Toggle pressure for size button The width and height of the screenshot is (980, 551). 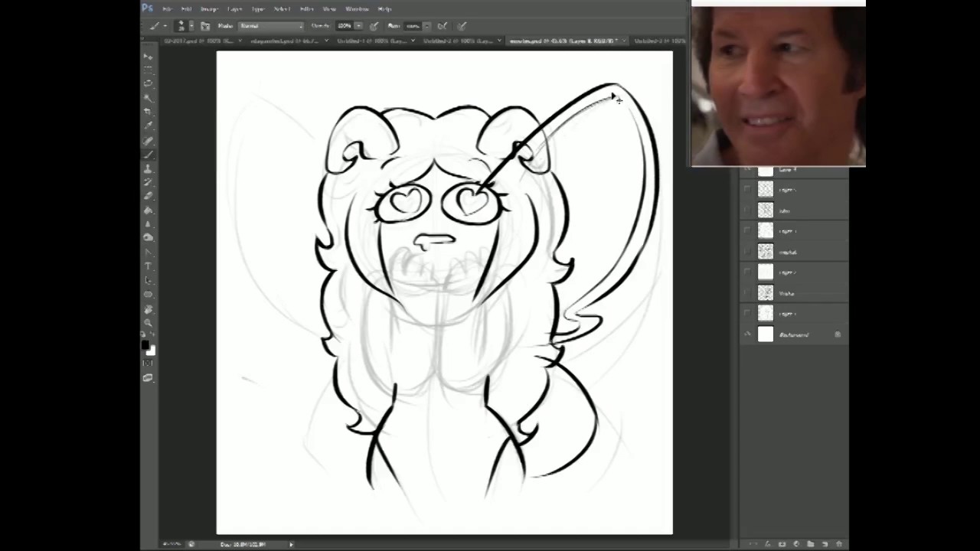(462, 26)
